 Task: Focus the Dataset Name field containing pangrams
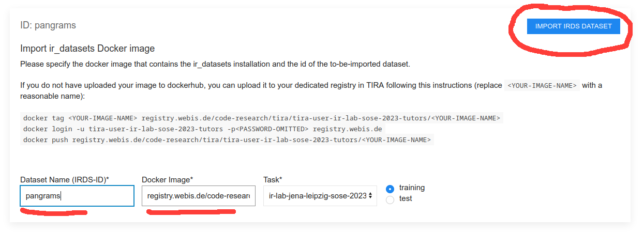tap(77, 196)
